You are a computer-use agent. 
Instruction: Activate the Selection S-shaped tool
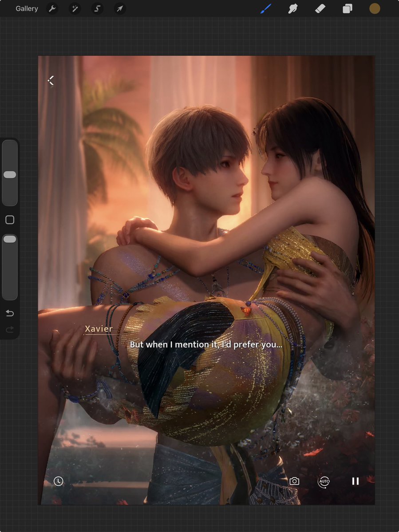97,8
